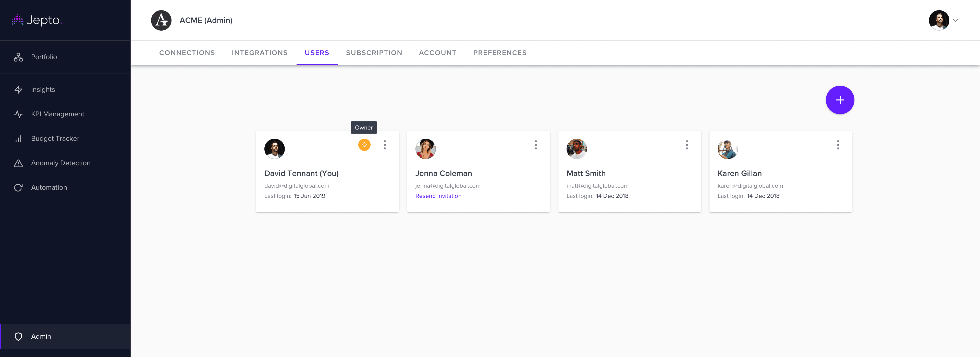Click the name Jenna Coleman
Image resolution: width=980 pixels, height=357 pixels.
tap(444, 174)
